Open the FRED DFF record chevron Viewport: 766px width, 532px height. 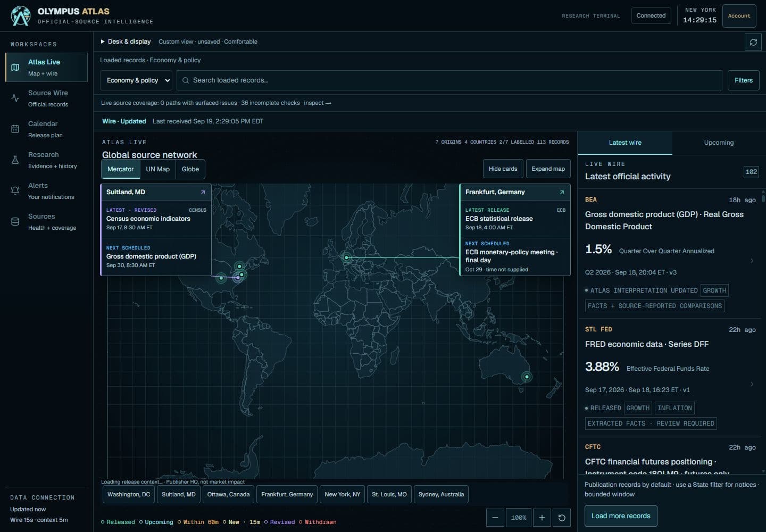752,384
